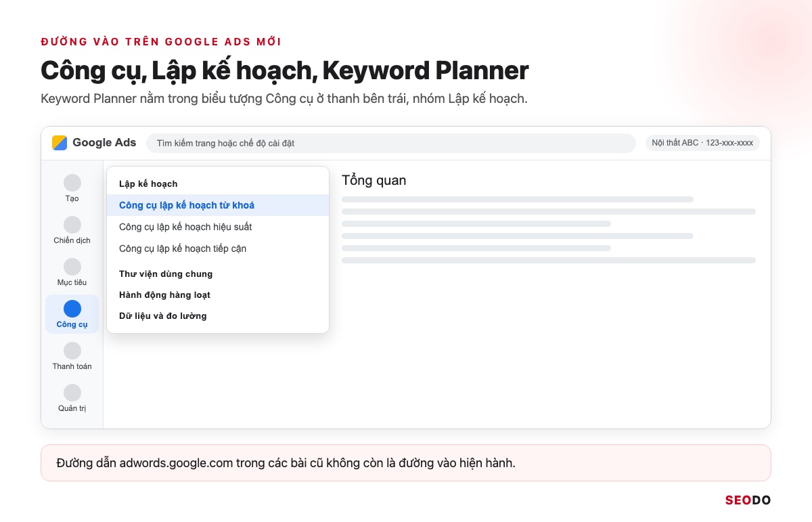Click the Google Ads logo icon
This screenshot has height=522, width=812.
tap(60, 143)
